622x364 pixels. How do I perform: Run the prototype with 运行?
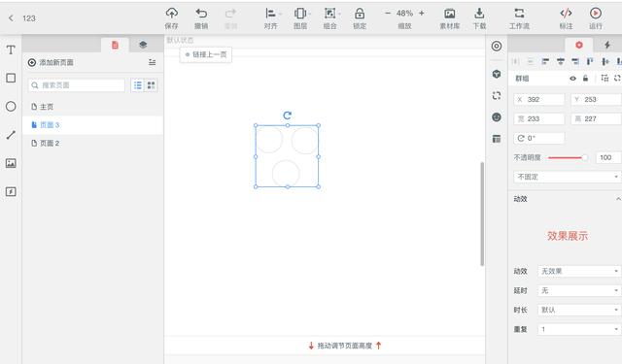596,18
